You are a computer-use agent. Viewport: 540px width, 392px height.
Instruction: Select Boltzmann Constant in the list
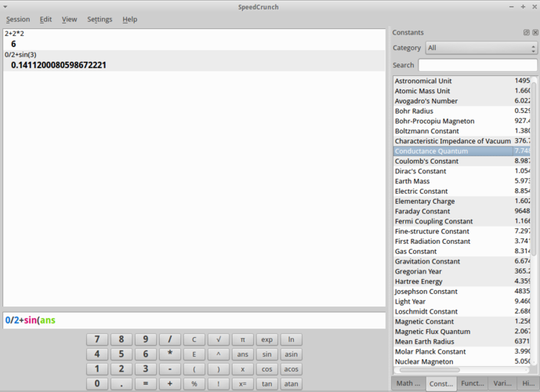462,131
